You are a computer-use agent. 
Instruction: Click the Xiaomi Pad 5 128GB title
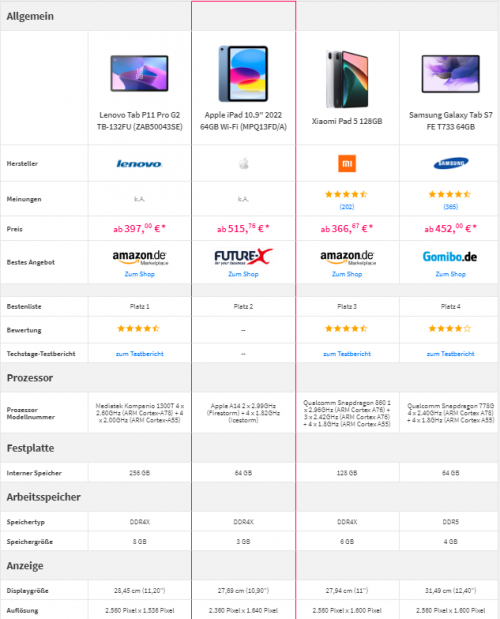[347, 121]
